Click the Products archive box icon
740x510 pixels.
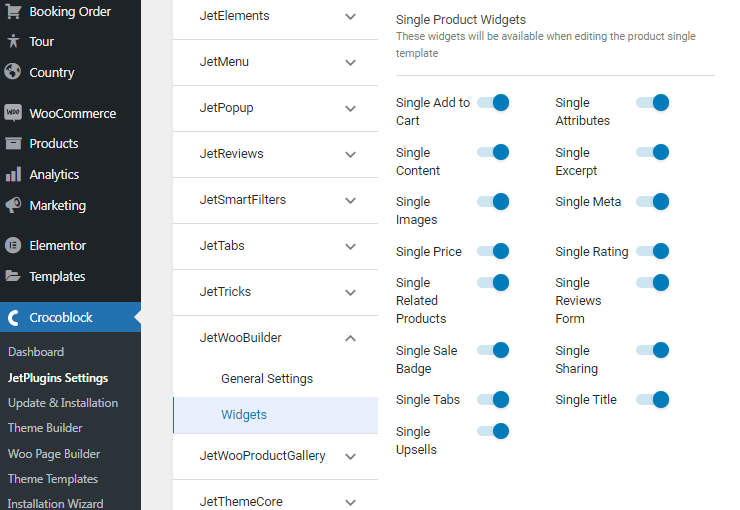click(13, 143)
